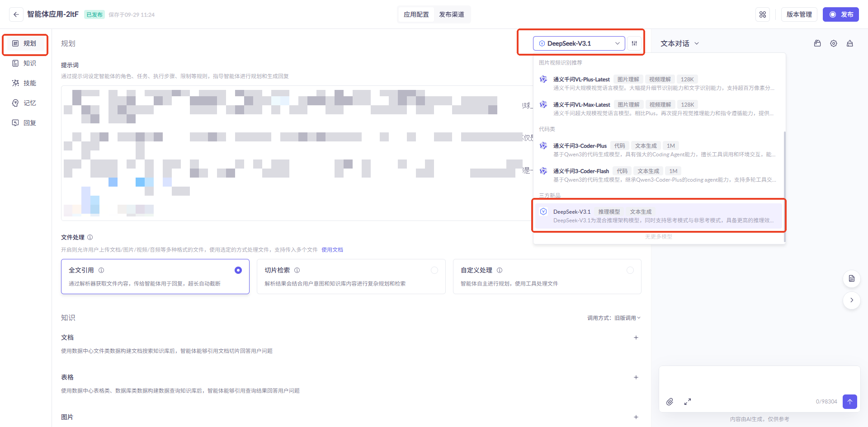Screen dimensions: 868x427
Task: Open the four-circle apps grid icon
Action: [763, 14]
